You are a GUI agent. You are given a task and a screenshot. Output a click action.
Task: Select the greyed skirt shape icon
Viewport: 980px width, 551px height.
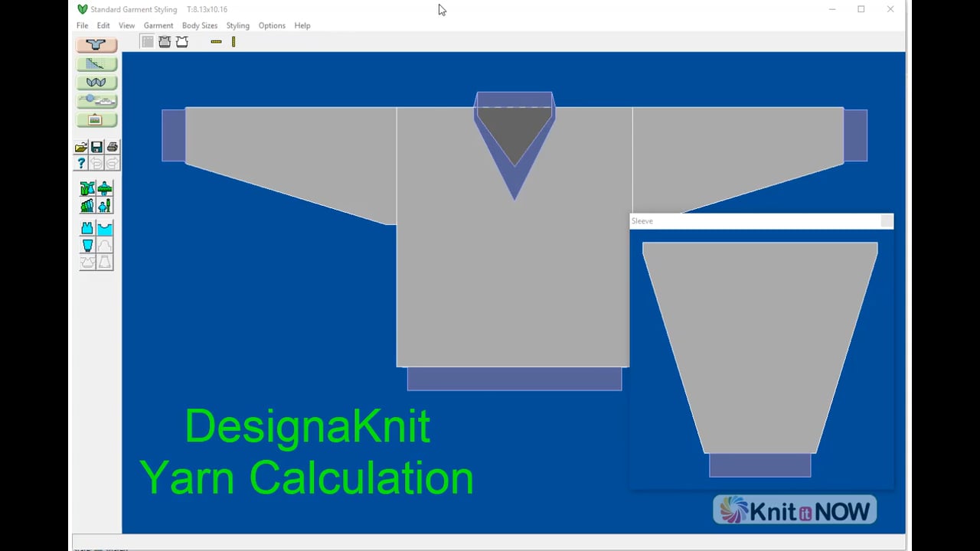105,262
